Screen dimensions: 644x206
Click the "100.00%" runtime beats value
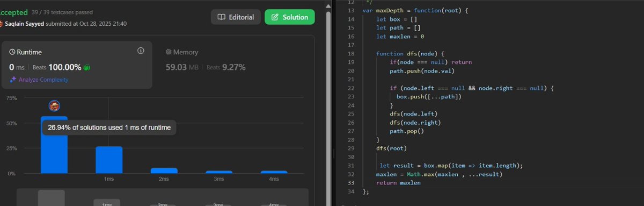[x=65, y=67]
